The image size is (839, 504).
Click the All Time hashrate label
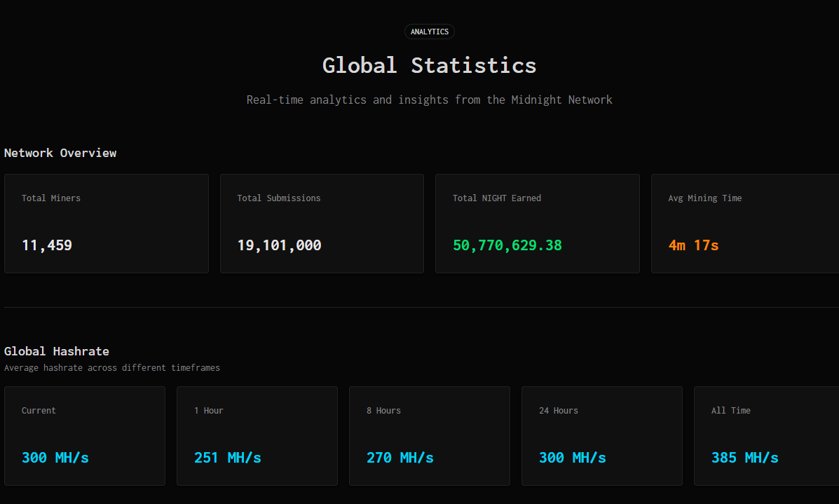[730, 410]
